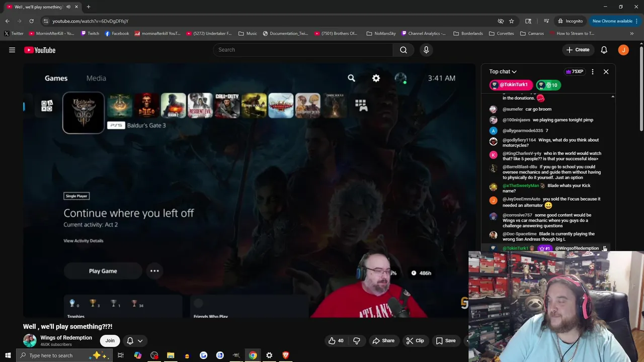Click the Incognito indicator chip
Screen dimensions: 644x362
point(571,21)
